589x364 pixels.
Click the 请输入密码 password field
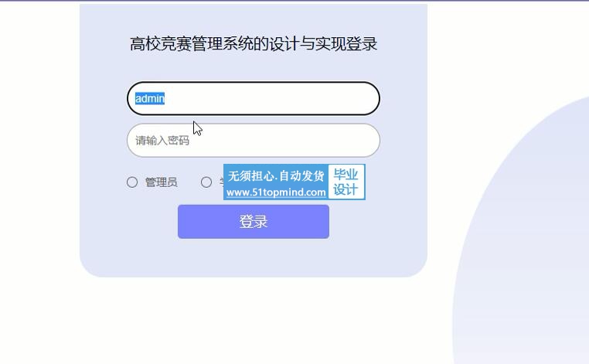[254, 141]
